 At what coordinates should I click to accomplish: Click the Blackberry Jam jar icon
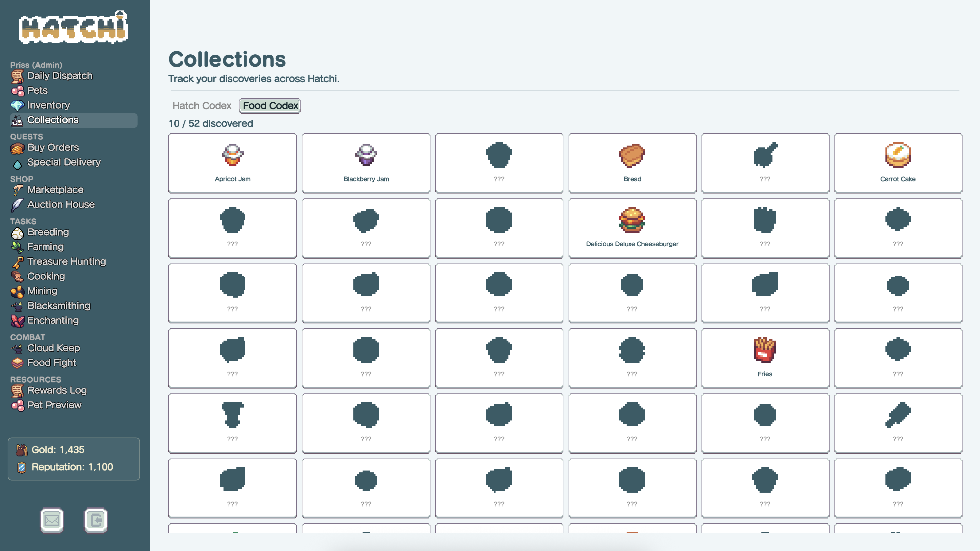pos(366,155)
